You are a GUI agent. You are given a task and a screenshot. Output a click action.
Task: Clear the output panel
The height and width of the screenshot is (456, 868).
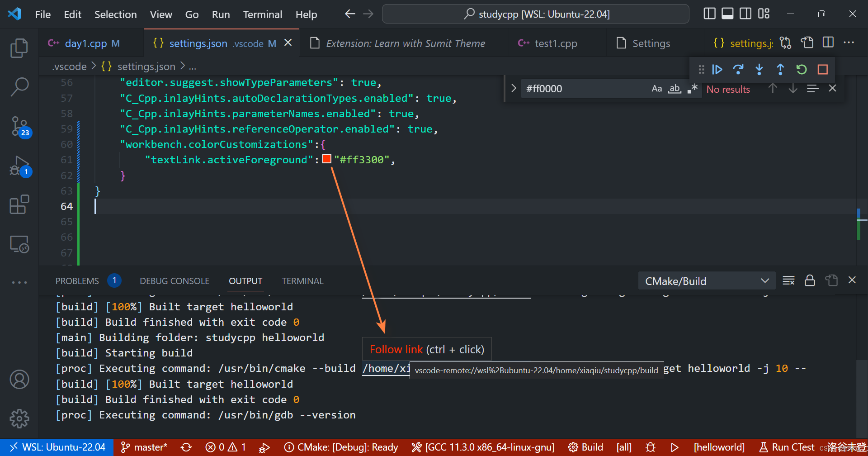(788, 281)
